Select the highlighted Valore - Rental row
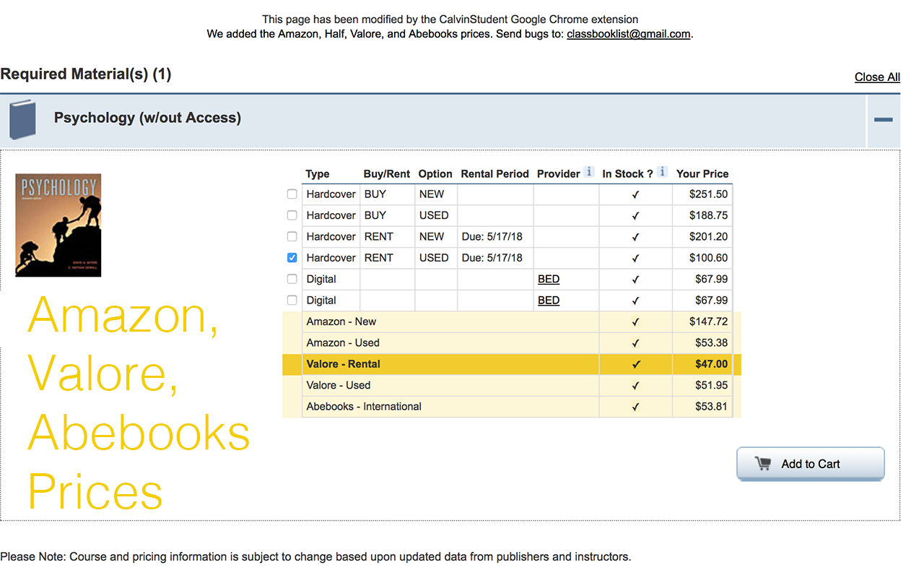The image size is (924, 578). click(512, 364)
